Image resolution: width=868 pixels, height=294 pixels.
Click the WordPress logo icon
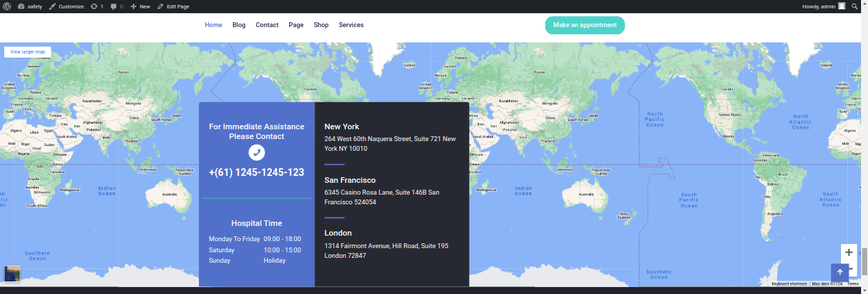click(x=6, y=6)
